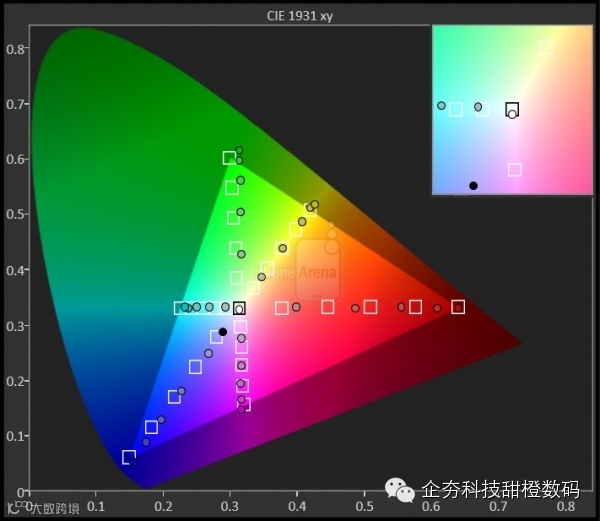The image size is (600, 521).
Task: Click the 0.6 label on the vertical axis
Action: [16, 160]
